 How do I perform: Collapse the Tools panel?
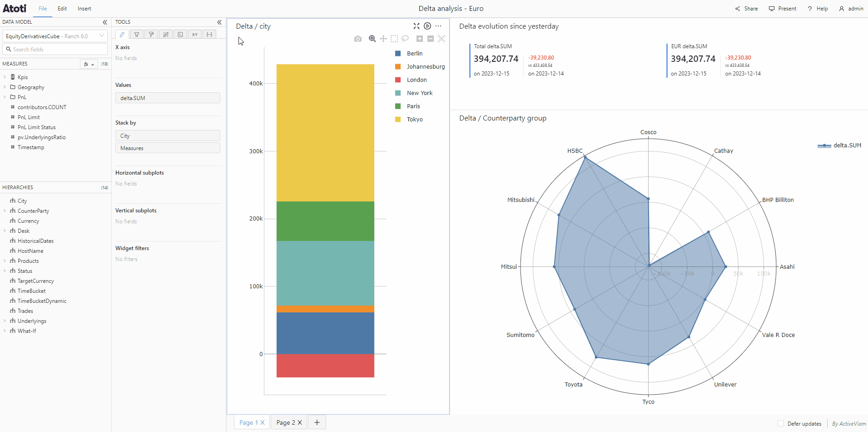[219, 22]
